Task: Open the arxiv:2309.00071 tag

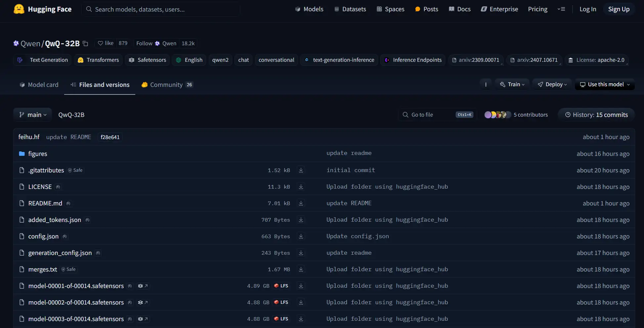Action: 476,60
